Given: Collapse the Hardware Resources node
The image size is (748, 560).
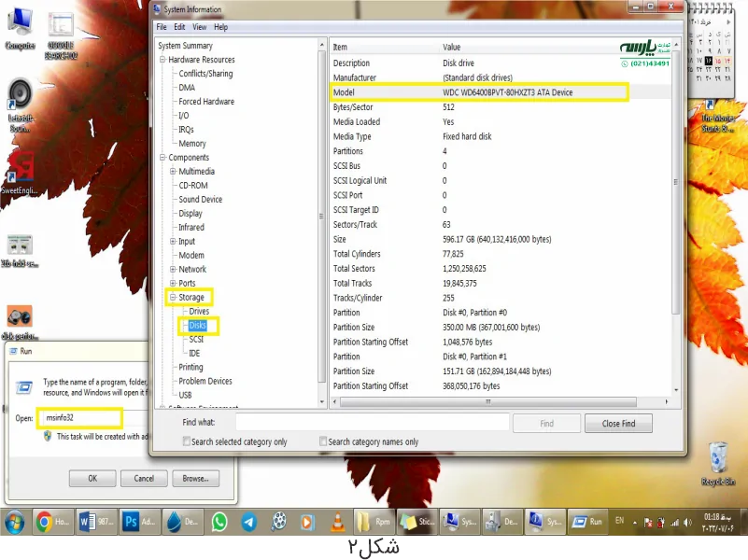Looking at the screenshot, I should pyautogui.click(x=162, y=60).
